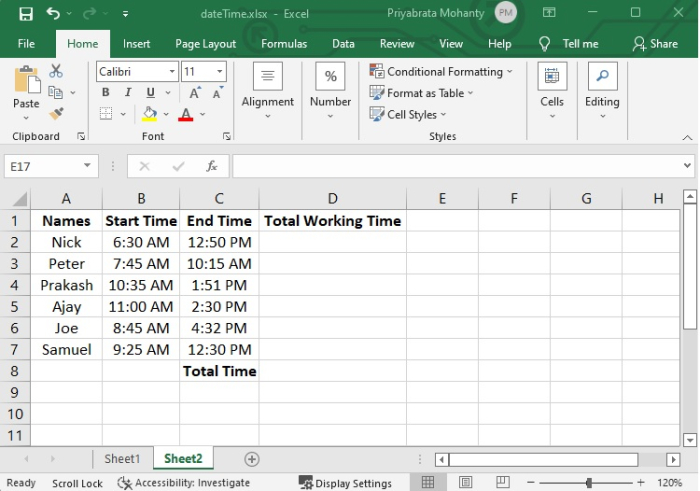
Task: Open the Alignment group button
Action: click(267, 92)
